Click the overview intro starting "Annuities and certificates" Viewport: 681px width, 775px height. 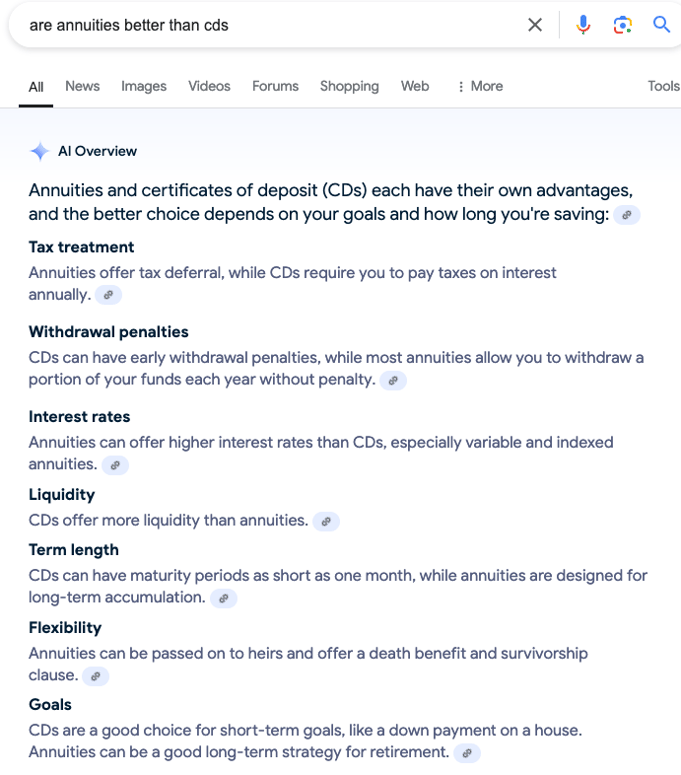tap(331, 202)
